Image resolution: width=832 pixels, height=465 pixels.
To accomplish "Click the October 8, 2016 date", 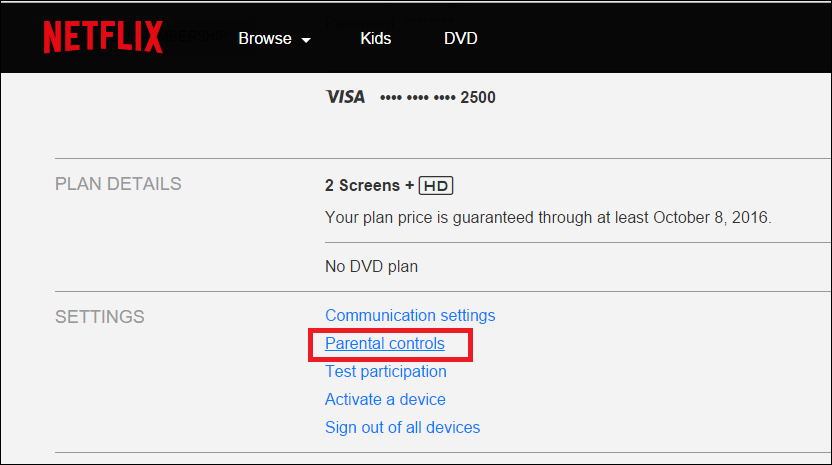I will [713, 217].
